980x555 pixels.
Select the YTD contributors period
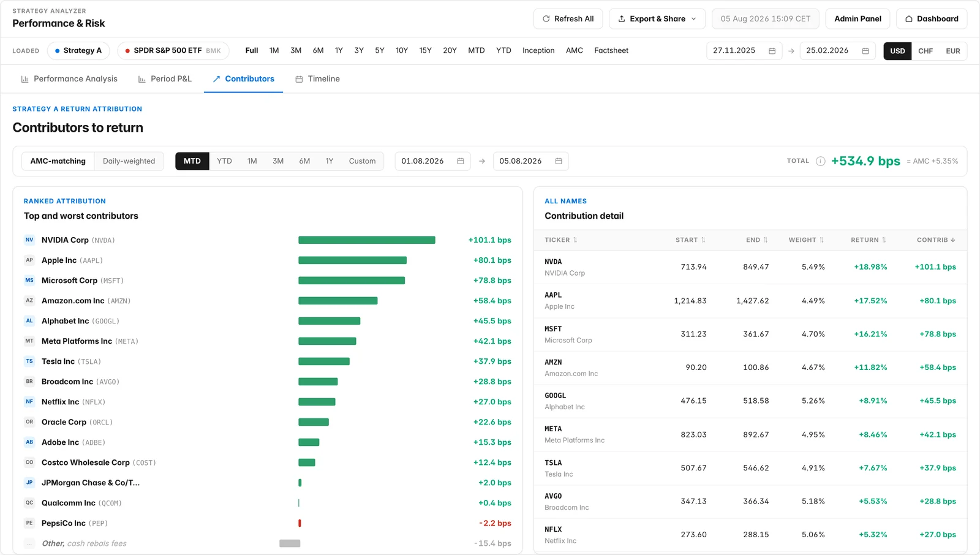tap(224, 161)
